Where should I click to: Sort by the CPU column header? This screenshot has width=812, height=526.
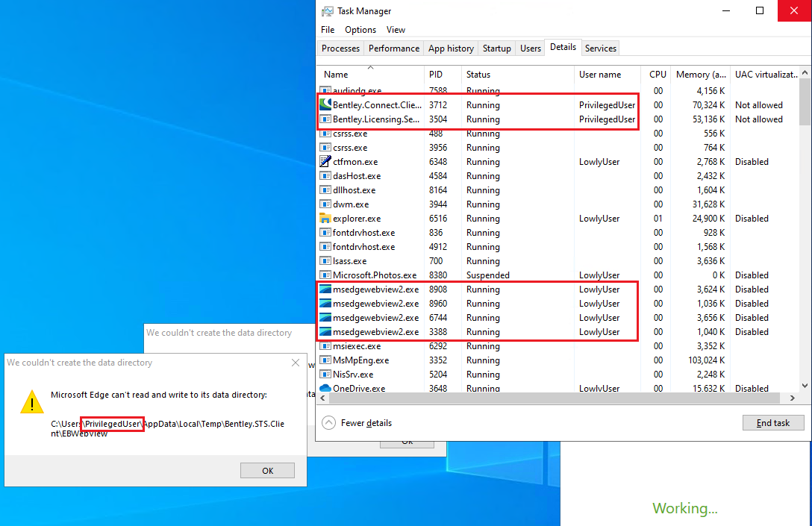[x=655, y=75]
